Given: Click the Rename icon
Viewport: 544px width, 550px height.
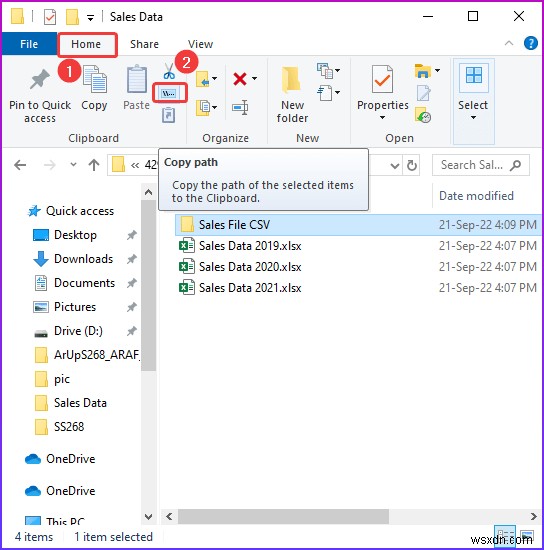Looking at the screenshot, I should point(240,107).
